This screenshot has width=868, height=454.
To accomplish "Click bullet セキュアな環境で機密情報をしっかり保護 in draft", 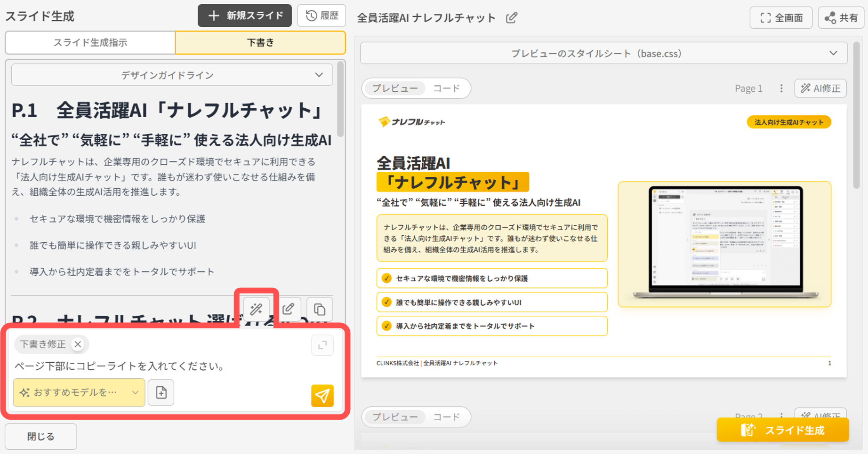I will click(117, 219).
